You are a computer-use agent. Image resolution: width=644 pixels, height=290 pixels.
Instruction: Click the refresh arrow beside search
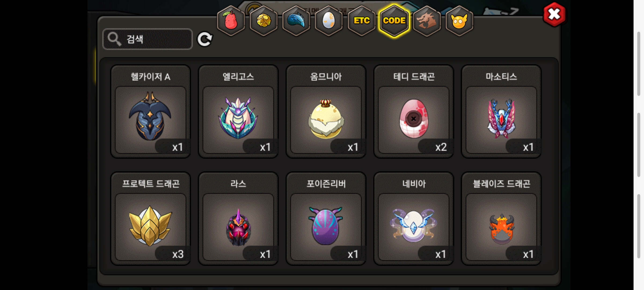205,39
